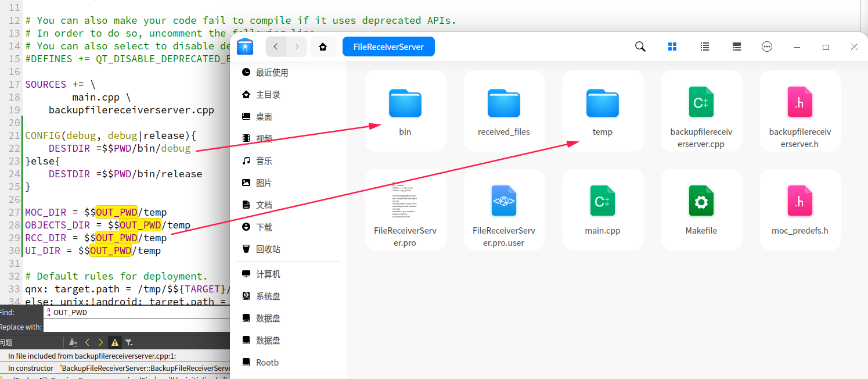
Task: Click the 'MOC_DIR = $$OUT_PWD/temp' code line
Action: (x=96, y=212)
